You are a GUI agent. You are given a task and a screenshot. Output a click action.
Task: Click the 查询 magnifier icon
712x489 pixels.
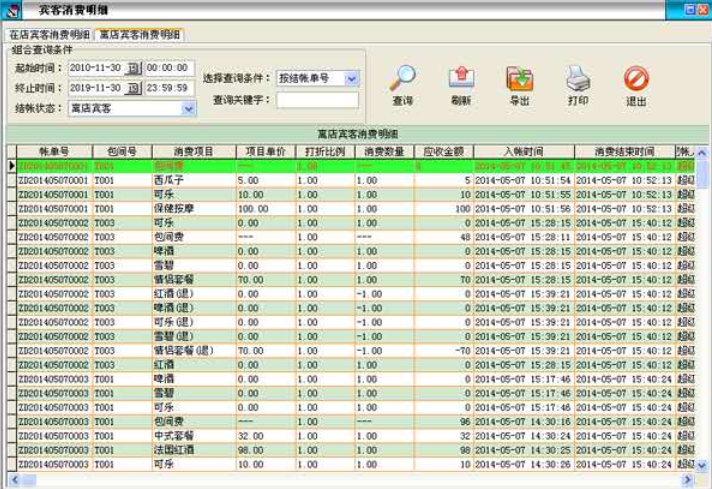coord(402,78)
